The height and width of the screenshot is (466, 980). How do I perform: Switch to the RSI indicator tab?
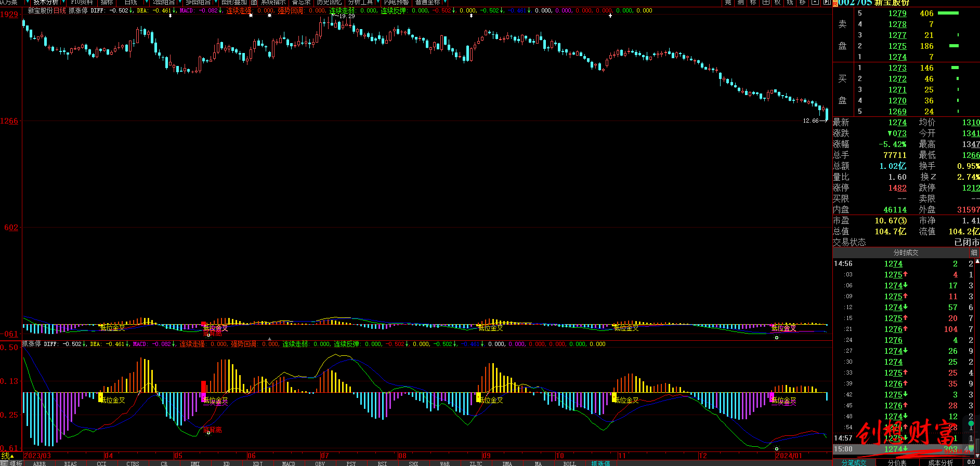tap(382, 463)
